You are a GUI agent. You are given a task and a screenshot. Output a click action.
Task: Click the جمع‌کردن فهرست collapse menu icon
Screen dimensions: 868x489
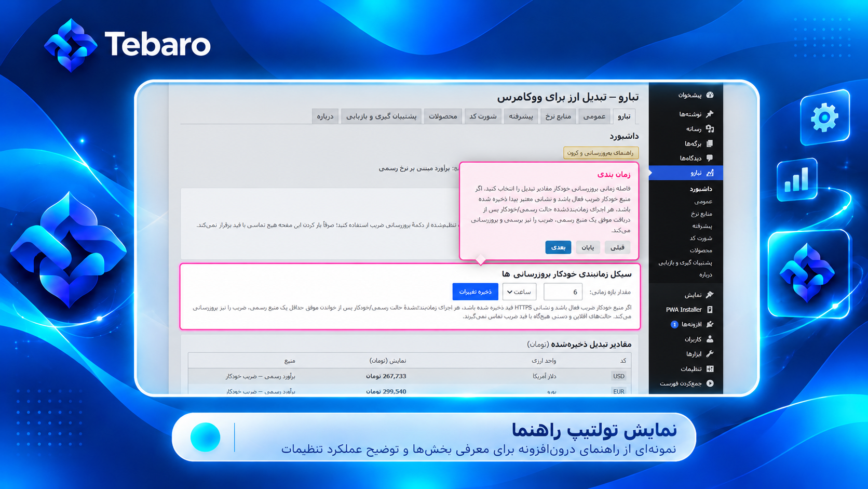pos(710,384)
